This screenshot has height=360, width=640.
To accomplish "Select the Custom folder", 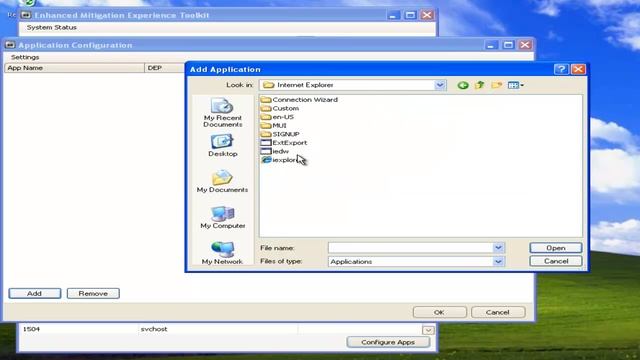I will [x=280, y=108].
